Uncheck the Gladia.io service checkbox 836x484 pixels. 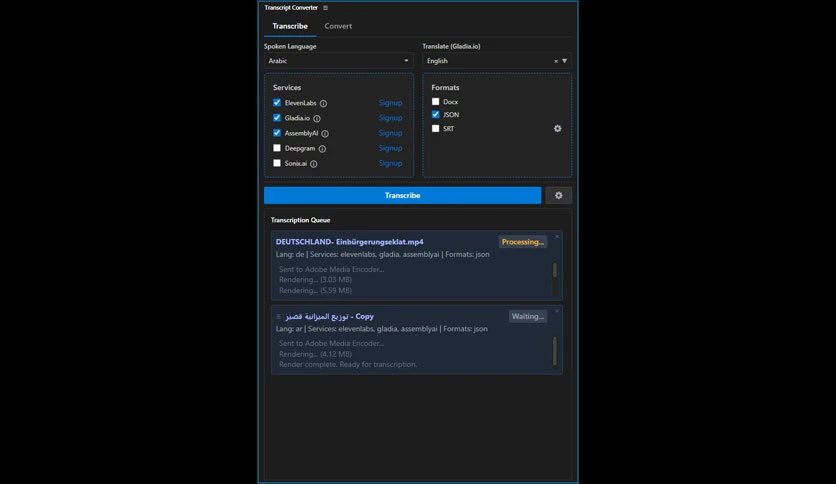277,117
